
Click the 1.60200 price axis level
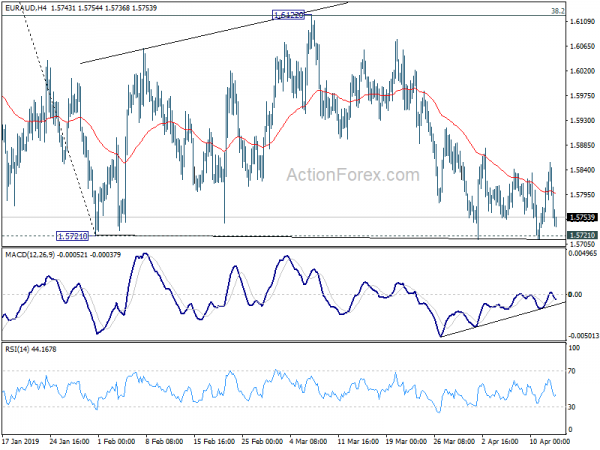tap(582, 71)
